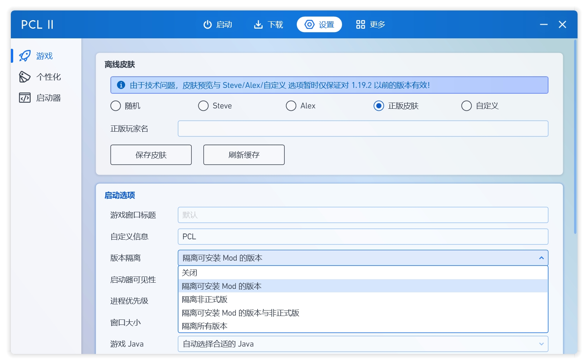Select the Steve skin radio button
The width and height of the screenshot is (588, 364).
(x=203, y=106)
